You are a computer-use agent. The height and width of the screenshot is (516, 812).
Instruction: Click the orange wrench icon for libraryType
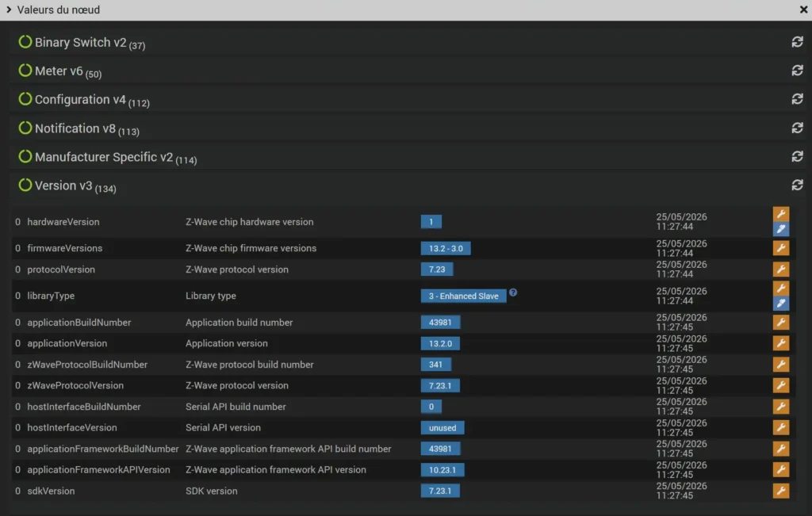point(781,288)
